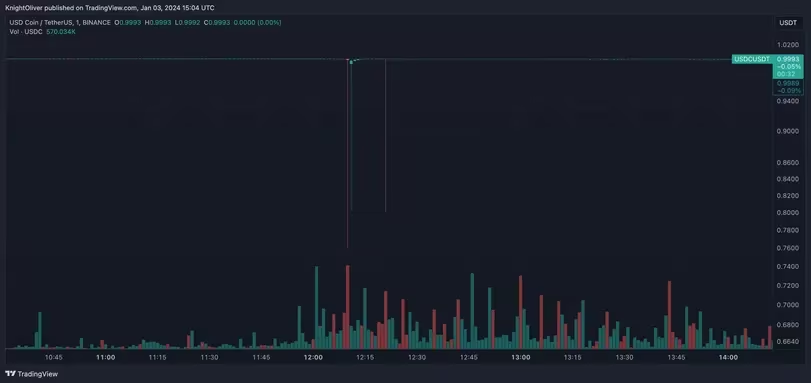Click the 12:00 time axis label

pos(313,357)
